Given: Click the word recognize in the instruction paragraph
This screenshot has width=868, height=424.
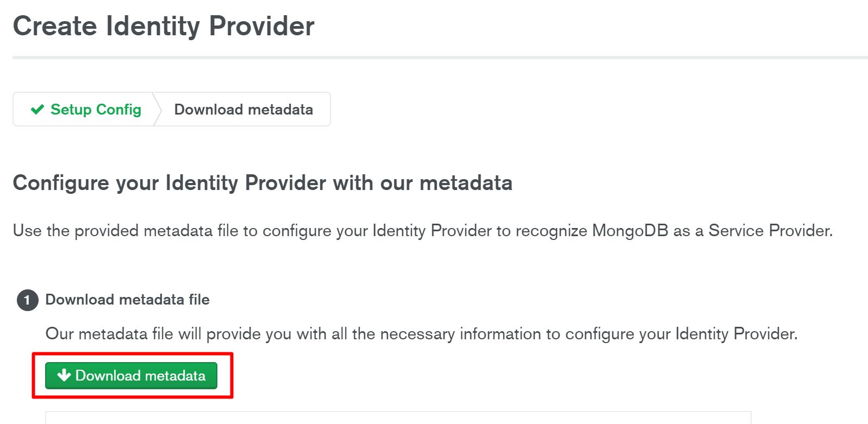Looking at the screenshot, I should 551,231.
